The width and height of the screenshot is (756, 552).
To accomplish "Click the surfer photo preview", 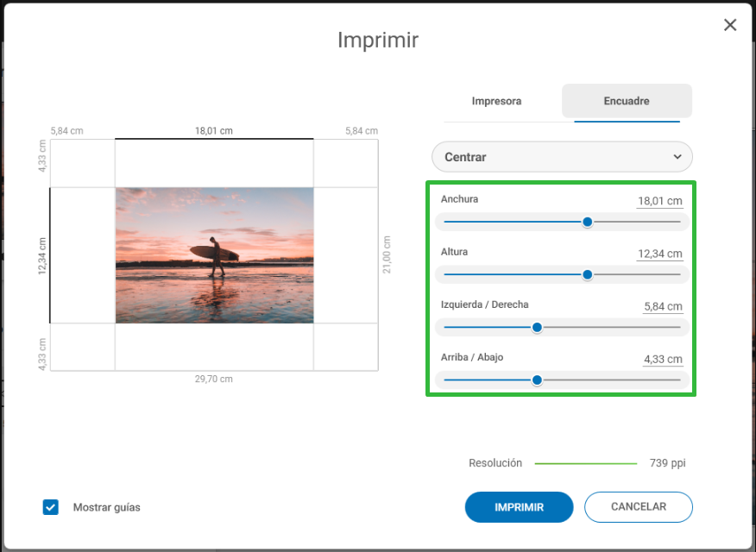I will [x=215, y=255].
